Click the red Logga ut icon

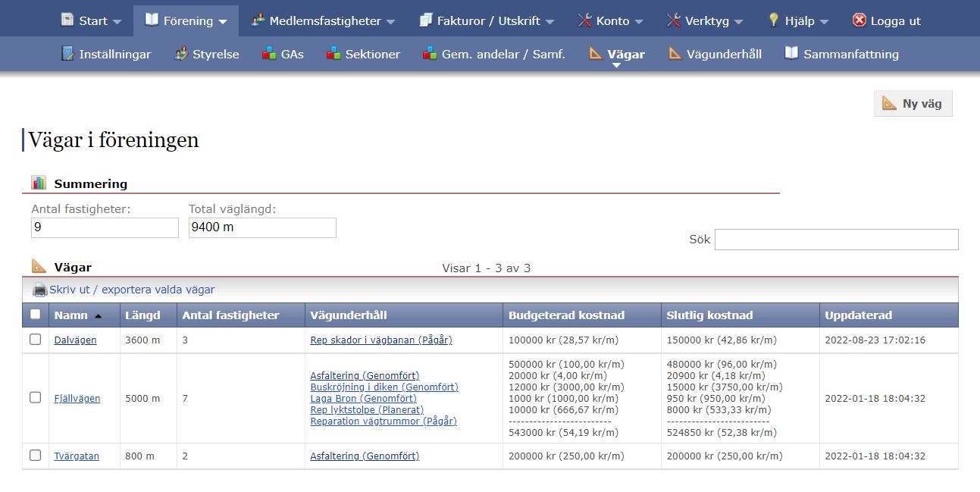pos(859,20)
